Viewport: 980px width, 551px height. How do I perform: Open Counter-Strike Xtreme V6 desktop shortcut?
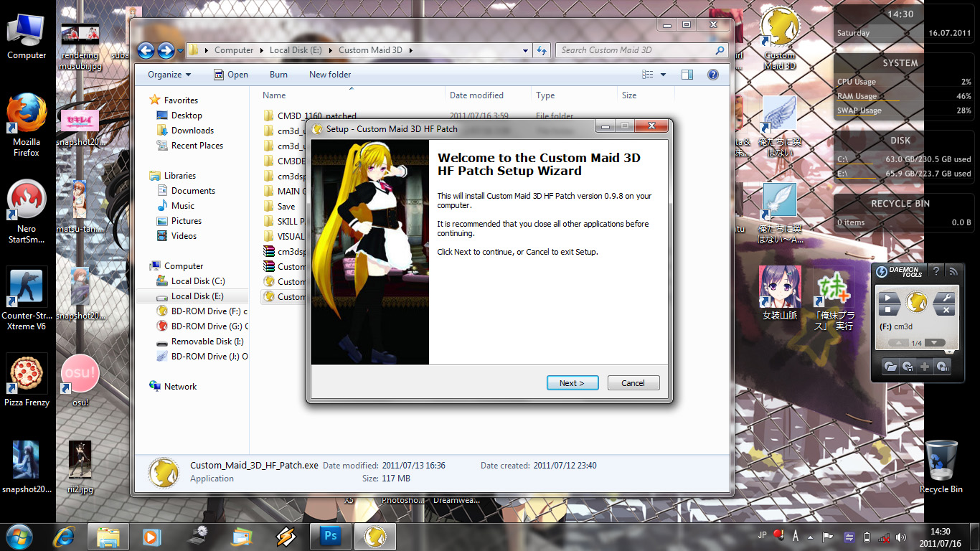(x=27, y=298)
